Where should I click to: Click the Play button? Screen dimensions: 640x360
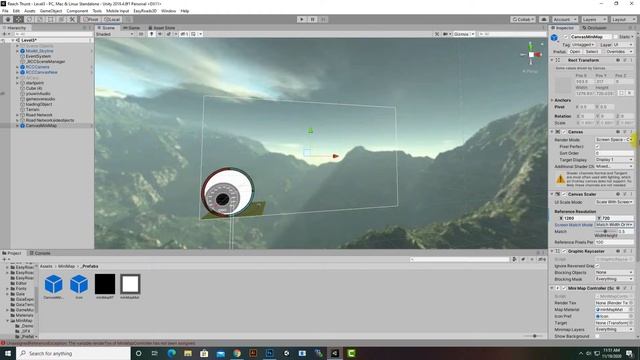pos(302,19)
